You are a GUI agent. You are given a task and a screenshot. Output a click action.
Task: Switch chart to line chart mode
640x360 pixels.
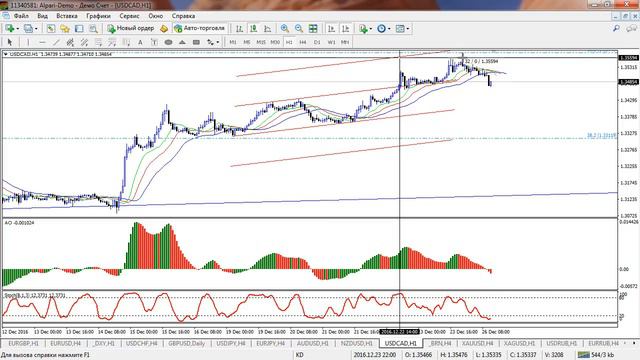tap(267, 29)
